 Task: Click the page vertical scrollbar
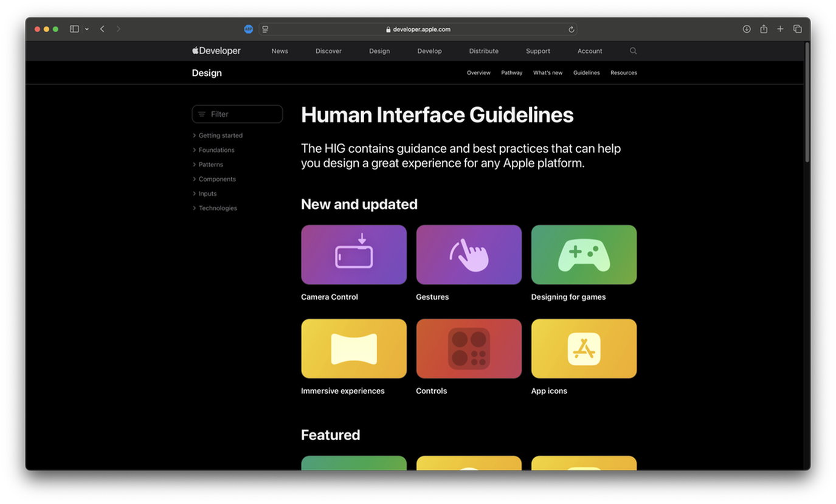point(807,102)
